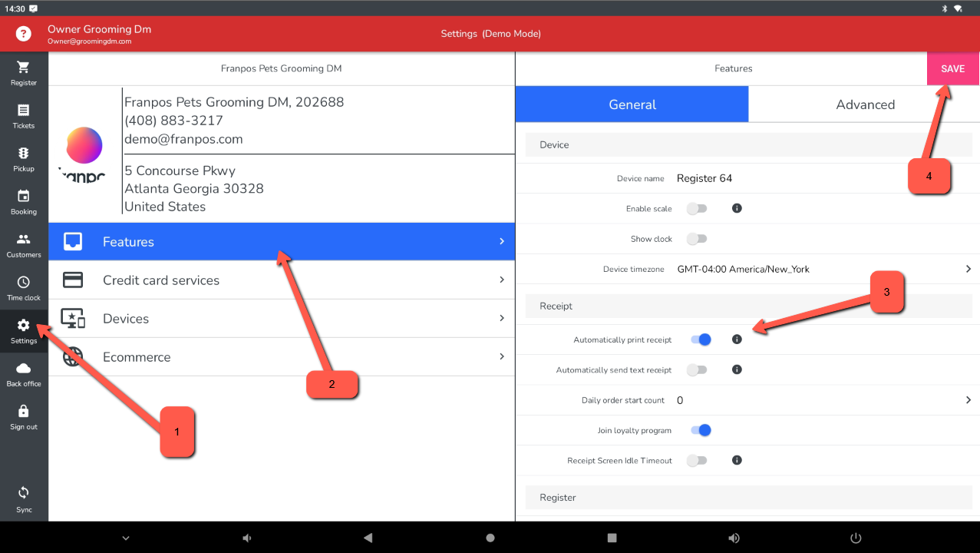Open Daily order start count chevron

(x=968, y=400)
